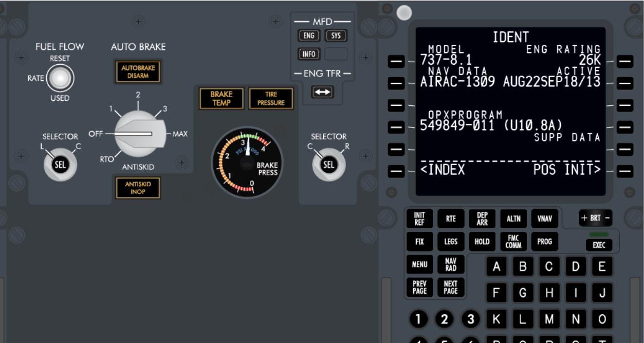This screenshot has width=644, height=343.
Task: Click the round number 3 key
Action: pyautogui.click(x=471, y=319)
